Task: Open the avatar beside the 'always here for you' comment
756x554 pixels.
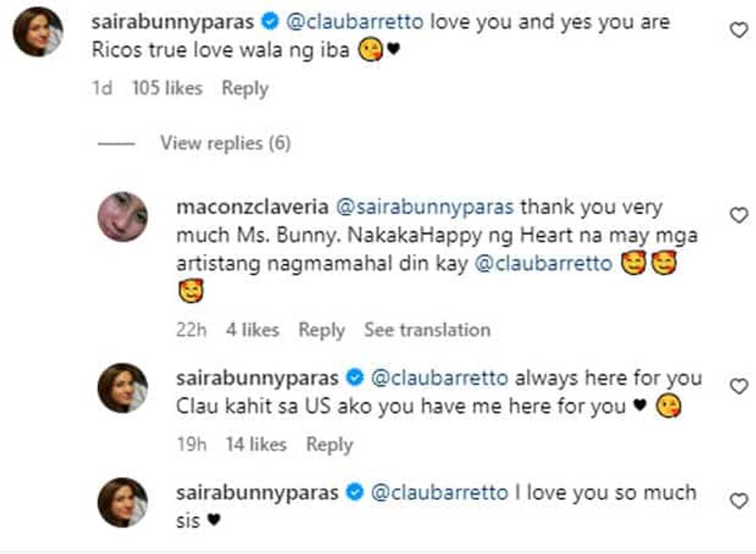Action: 123,388
